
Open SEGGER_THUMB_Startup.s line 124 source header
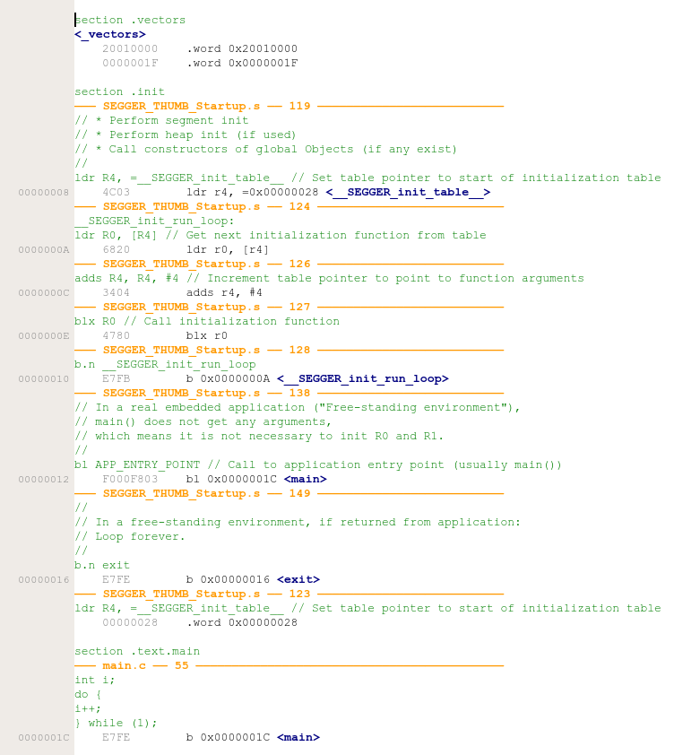(x=289, y=206)
